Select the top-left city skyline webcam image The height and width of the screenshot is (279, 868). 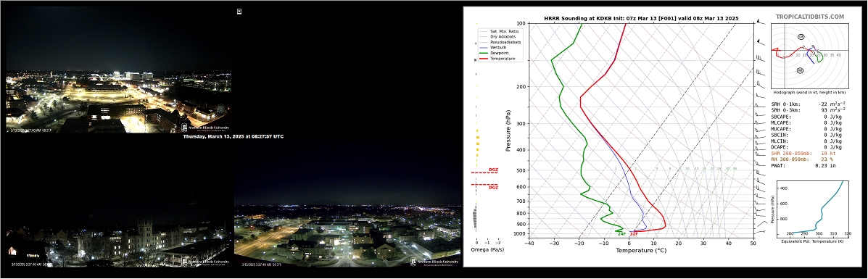pos(118,70)
